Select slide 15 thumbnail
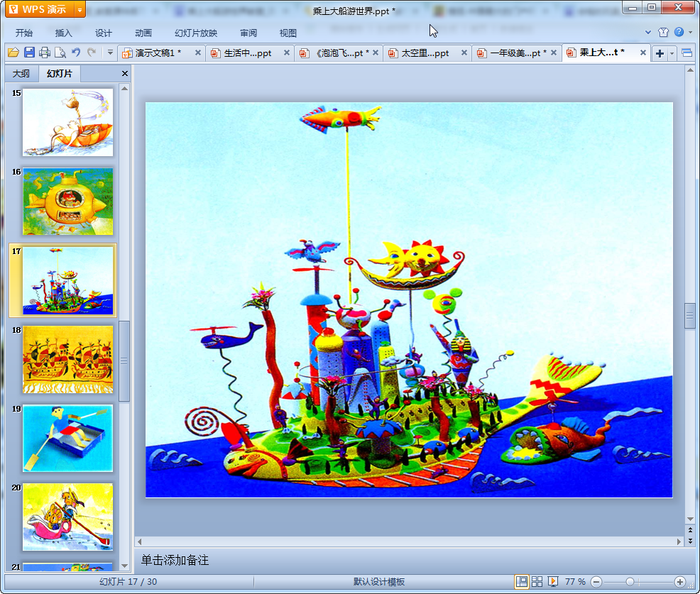700x594 pixels. click(x=68, y=122)
